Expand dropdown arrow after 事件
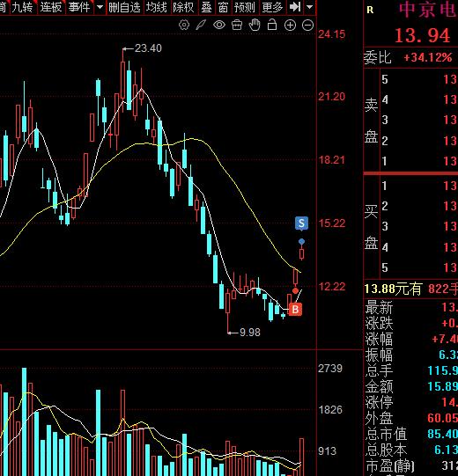The height and width of the screenshot is (476, 458). 100,7
